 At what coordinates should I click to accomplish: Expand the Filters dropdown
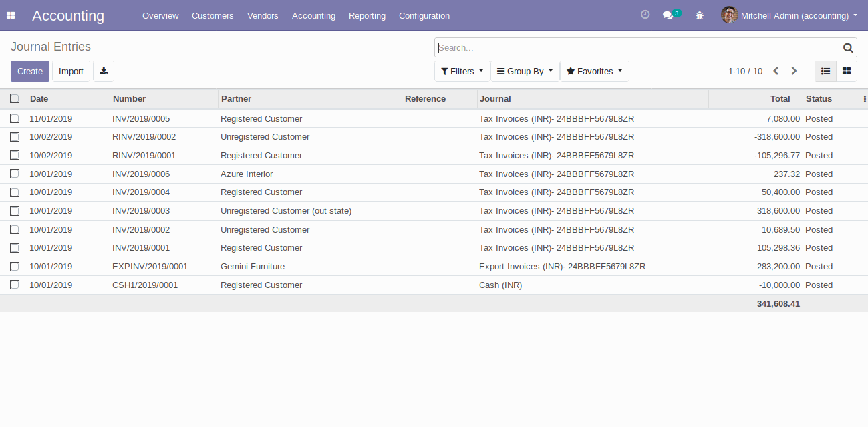pos(462,72)
